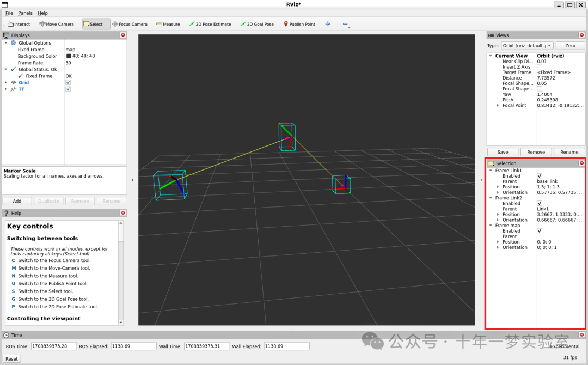Click the Pitch value 0.245398
The width and height of the screenshot is (588, 365).
[548, 100]
